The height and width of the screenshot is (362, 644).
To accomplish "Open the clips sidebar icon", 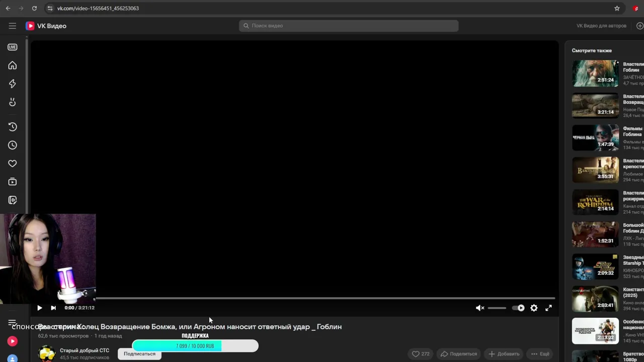I will (13, 200).
